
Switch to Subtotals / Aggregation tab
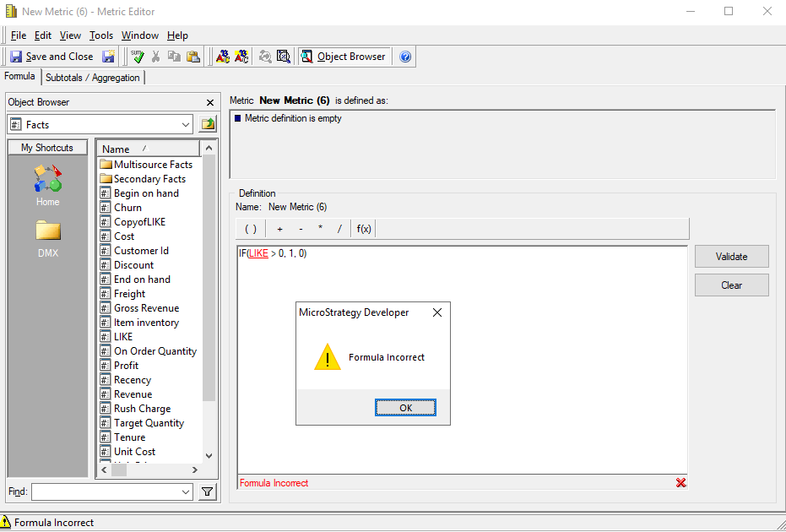pyautogui.click(x=93, y=78)
